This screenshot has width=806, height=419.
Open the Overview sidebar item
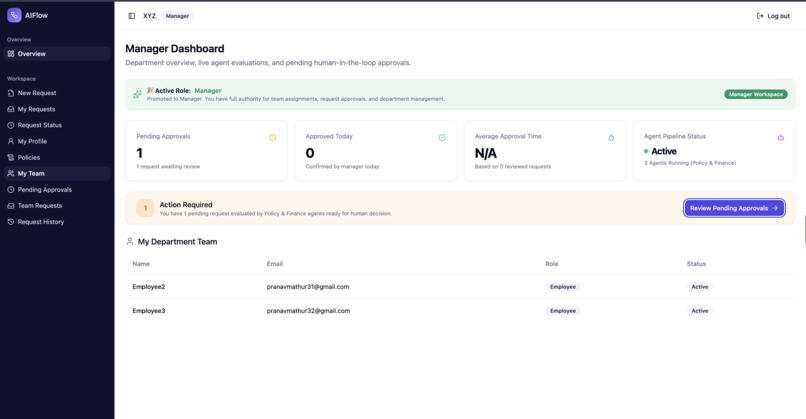57,53
